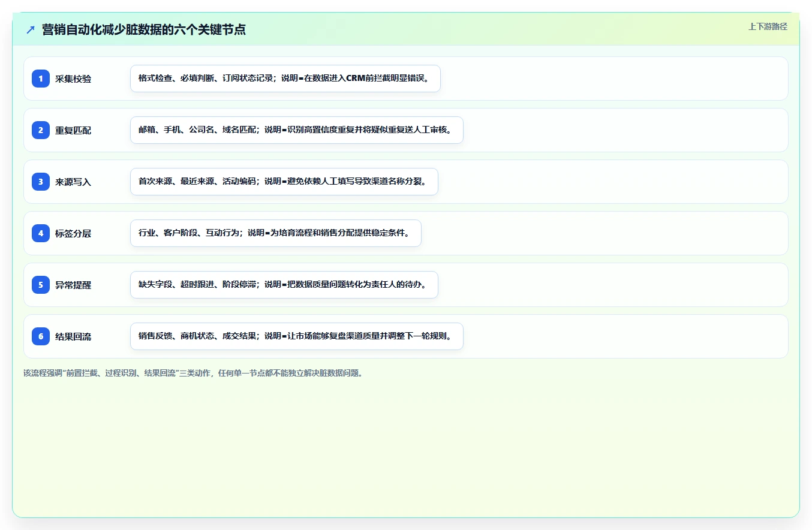Click the number 2 badge for 重复匹配

tap(41, 130)
